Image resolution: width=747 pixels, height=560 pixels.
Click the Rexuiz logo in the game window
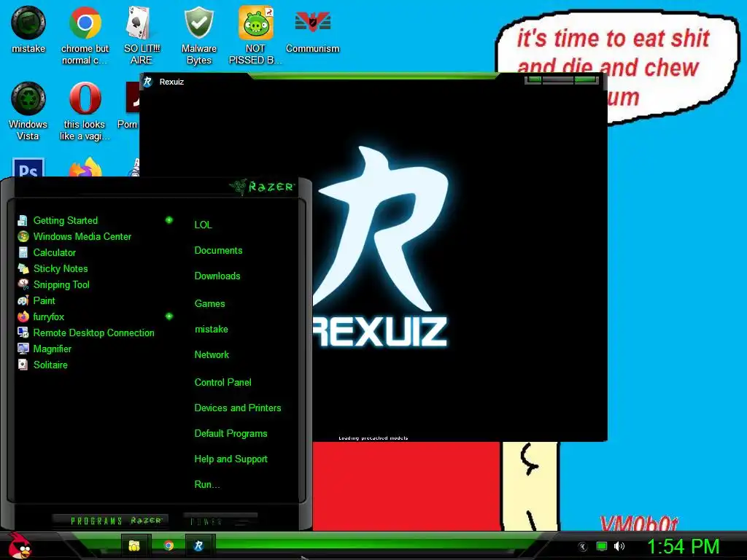tap(381, 246)
